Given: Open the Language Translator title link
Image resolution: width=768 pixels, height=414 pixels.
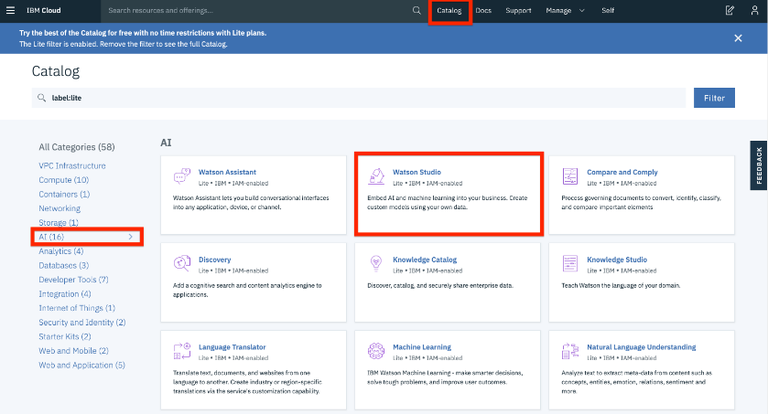Looking at the screenshot, I should coord(232,347).
